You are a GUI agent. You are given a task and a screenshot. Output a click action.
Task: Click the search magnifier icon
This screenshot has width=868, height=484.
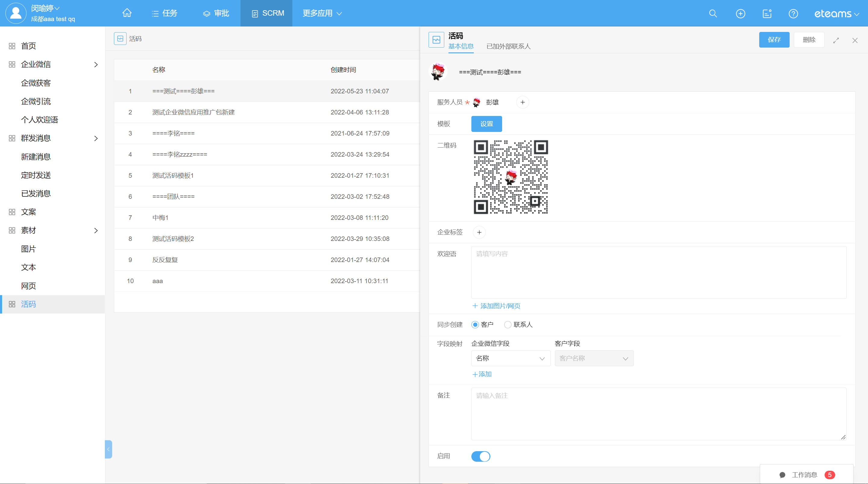713,14
